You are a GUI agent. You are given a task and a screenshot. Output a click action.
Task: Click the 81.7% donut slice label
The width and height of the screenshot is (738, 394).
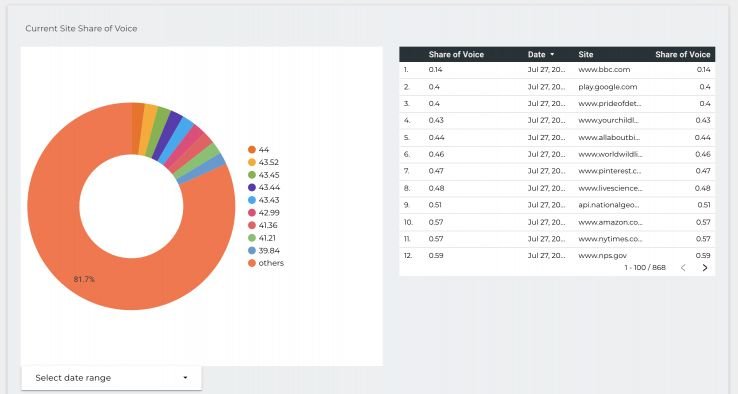coord(84,279)
